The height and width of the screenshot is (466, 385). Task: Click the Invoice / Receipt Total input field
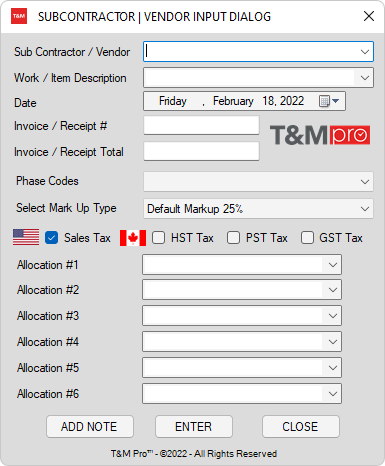coord(201,151)
